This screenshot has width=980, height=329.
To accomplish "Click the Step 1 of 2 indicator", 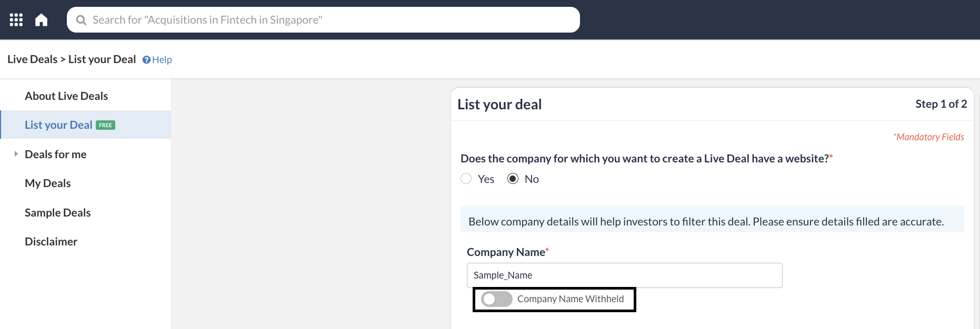I will 941,104.
